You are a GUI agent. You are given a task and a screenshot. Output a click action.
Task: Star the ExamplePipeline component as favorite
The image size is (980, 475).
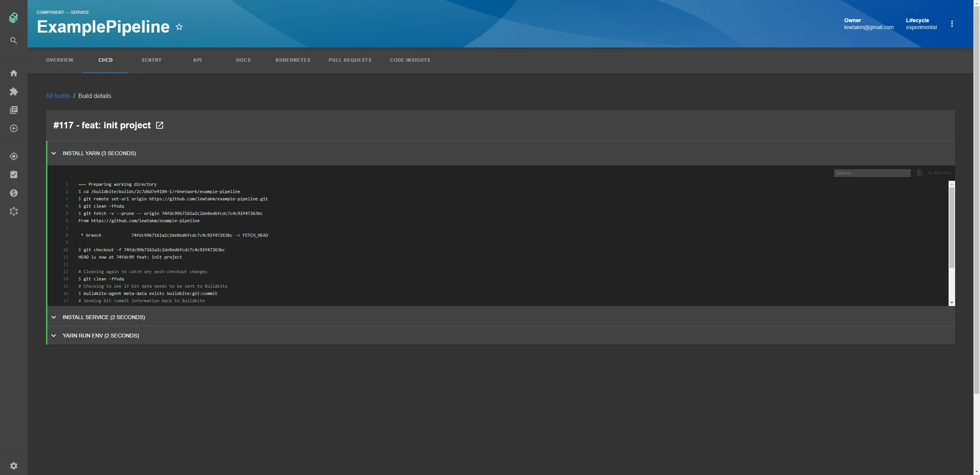pos(178,27)
